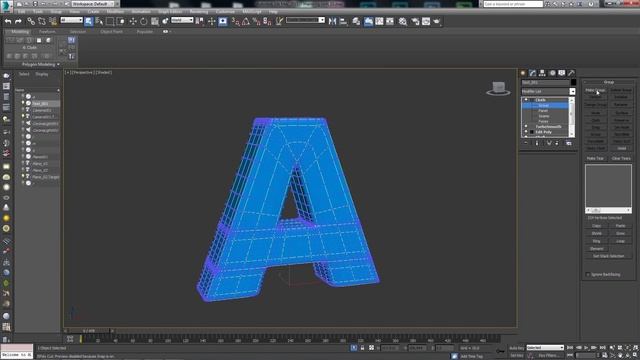Open the Select by Name dialog

tap(99, 21)
